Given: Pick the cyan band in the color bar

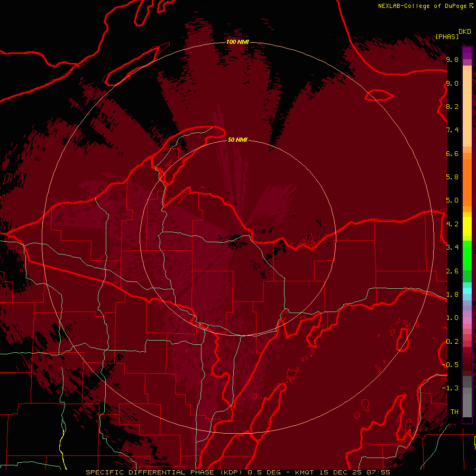Looking at the screenshot, I should tap(467, 290).
